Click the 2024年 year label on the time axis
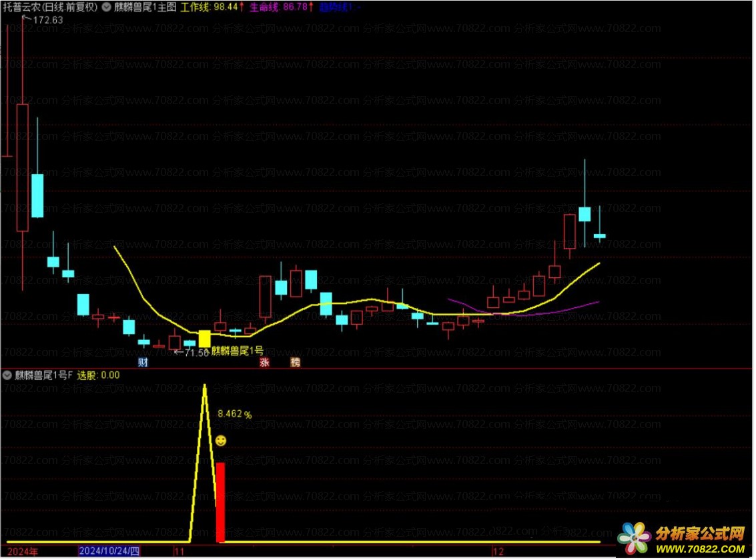Image resolution: width=756 pixels, height=560 pixels. click(22, 552)
